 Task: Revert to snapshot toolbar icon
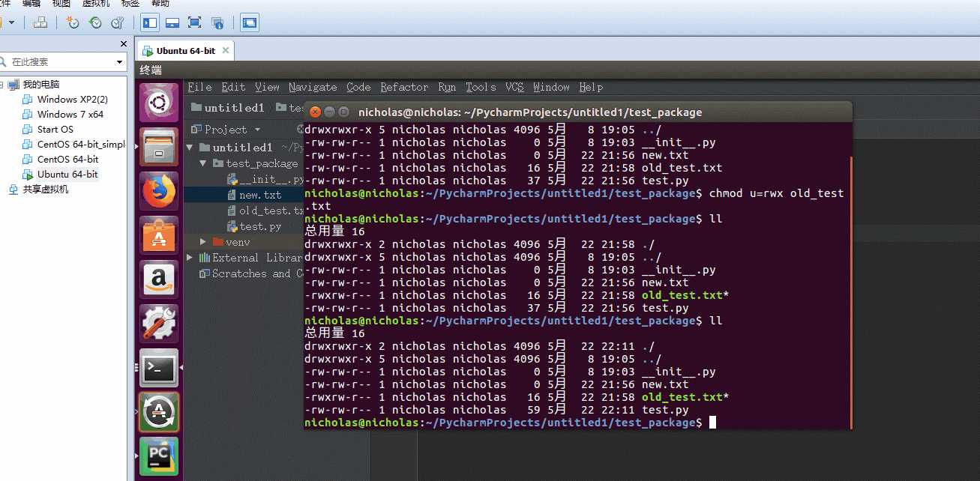point(95,22)
